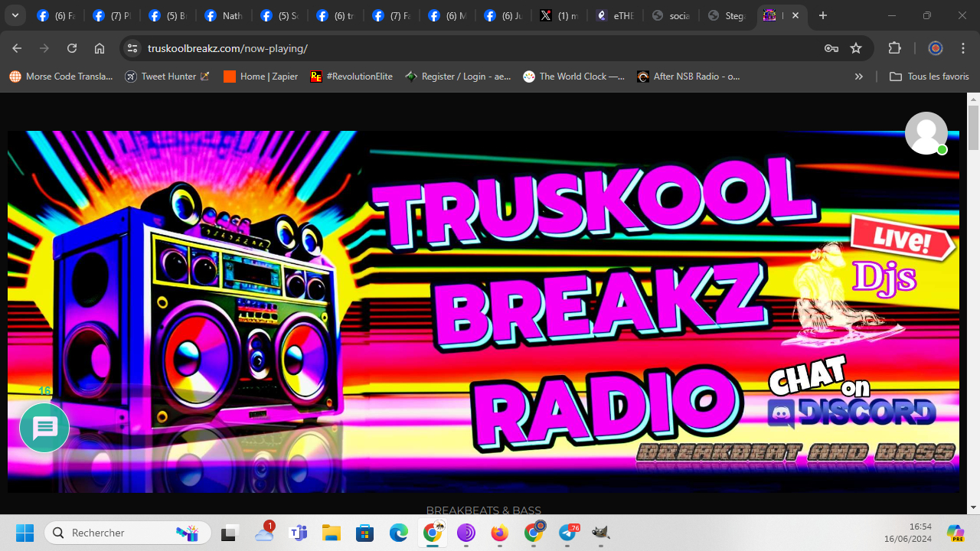Open the Morse Code Translator bookmark
The image size is (980, 551).
click(61, 77)
